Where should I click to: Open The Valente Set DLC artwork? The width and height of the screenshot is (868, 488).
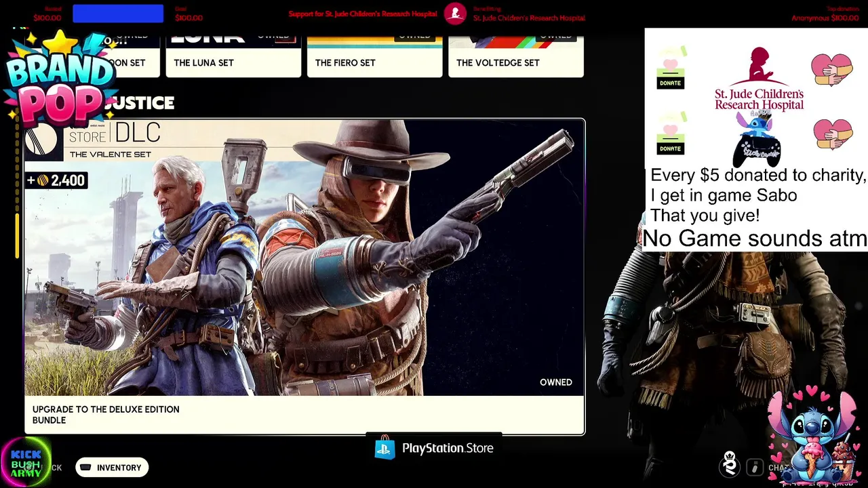(x=304, y=258)
